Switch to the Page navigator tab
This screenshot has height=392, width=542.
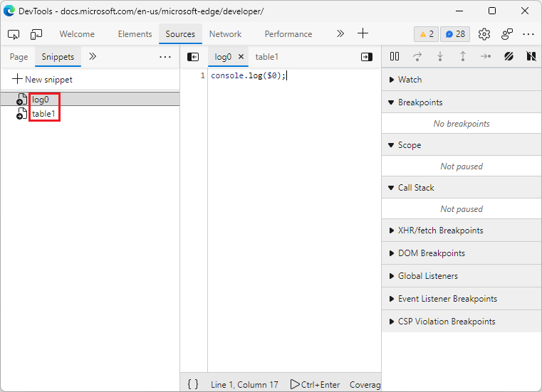point(19,57)
